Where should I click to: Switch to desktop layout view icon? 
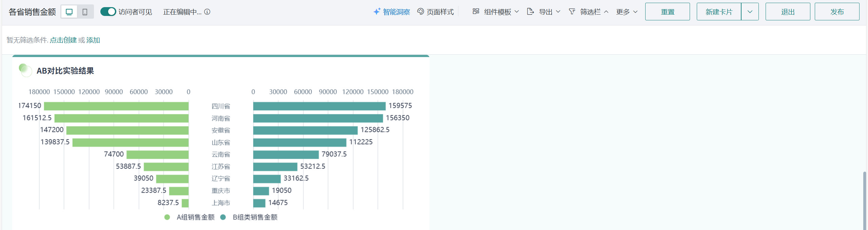pos(69,12)
